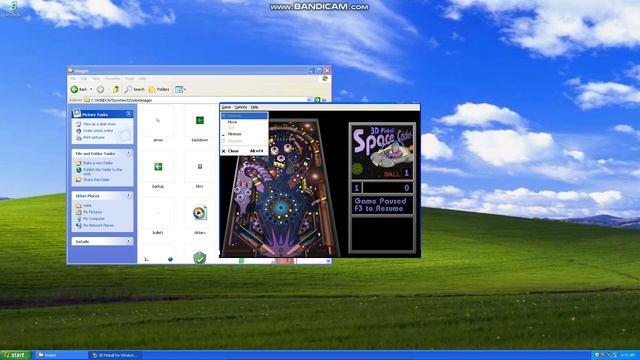The height and width of the screenshot is (360, 640).
Task: Click the 3D Pinball Space Cadet logo
Action: point(382,151)
